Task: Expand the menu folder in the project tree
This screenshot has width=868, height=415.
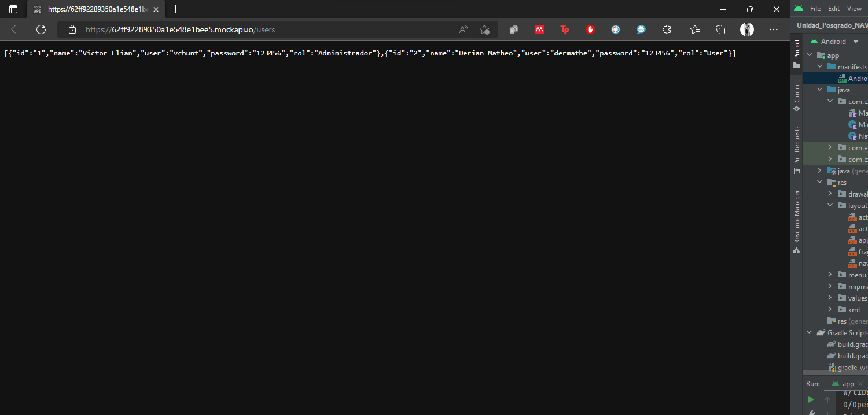Action: click(x=830, y=275)
